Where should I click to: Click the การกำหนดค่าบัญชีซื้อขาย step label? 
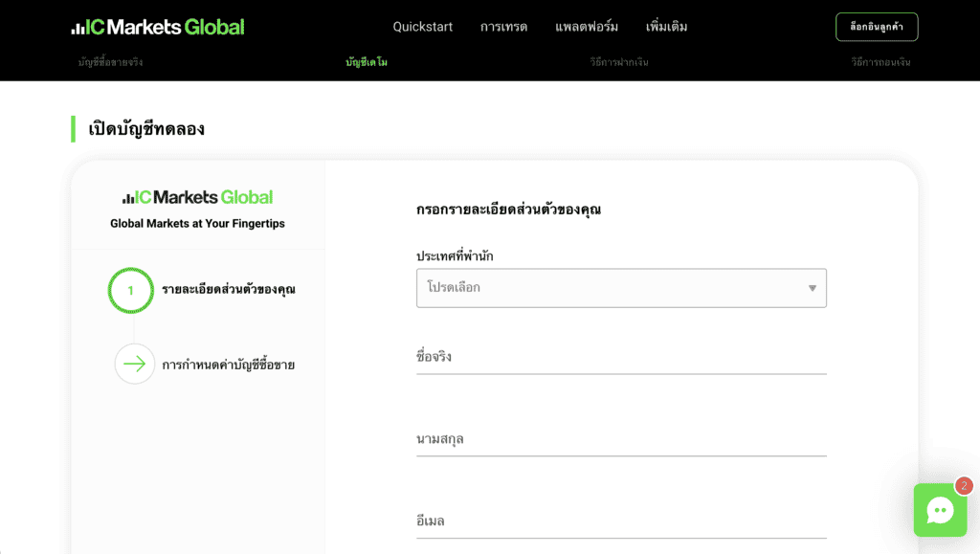coord(228,365)
